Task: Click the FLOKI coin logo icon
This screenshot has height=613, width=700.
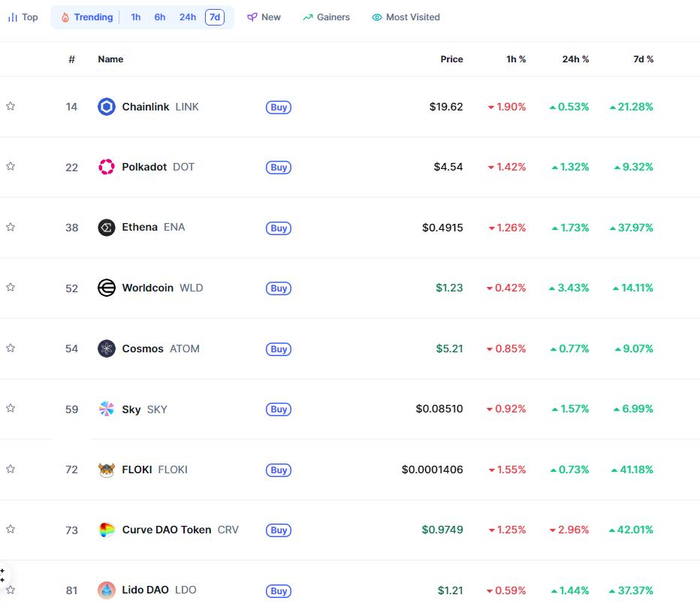Action: coord(107,470)
